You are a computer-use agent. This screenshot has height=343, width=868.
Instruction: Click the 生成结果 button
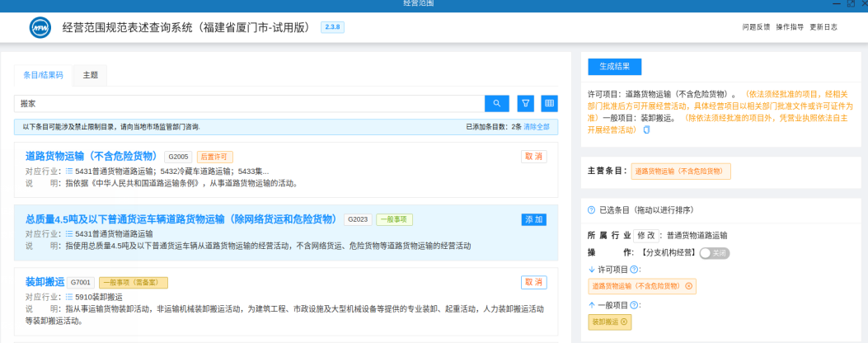pyautogui.click(x=614, y=67)
